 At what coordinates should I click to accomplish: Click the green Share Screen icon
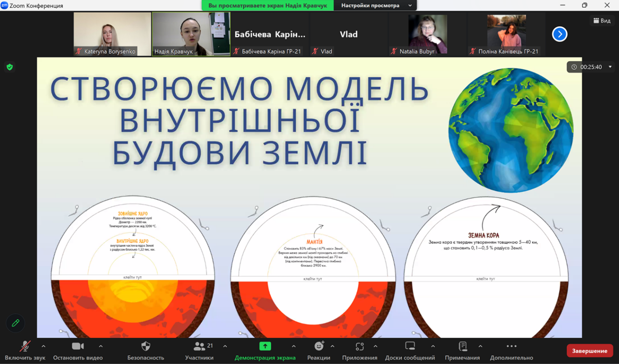click(265, 346)
